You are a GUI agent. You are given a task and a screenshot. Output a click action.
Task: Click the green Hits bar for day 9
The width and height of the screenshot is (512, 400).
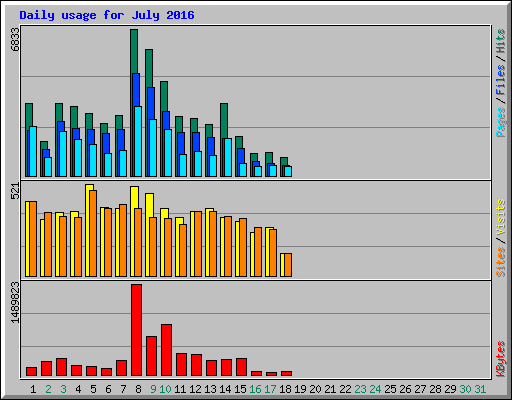coord(149,68)
